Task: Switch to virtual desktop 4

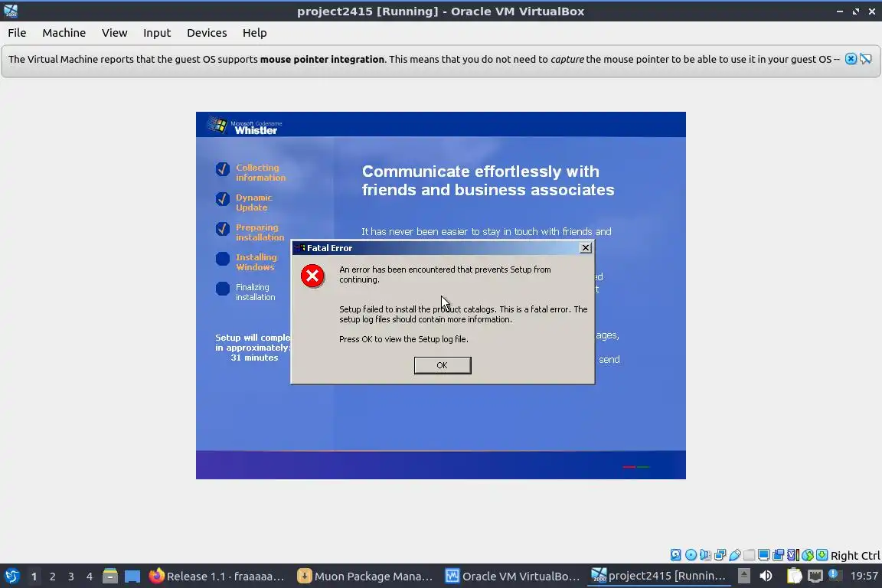Action: point(90,577)
